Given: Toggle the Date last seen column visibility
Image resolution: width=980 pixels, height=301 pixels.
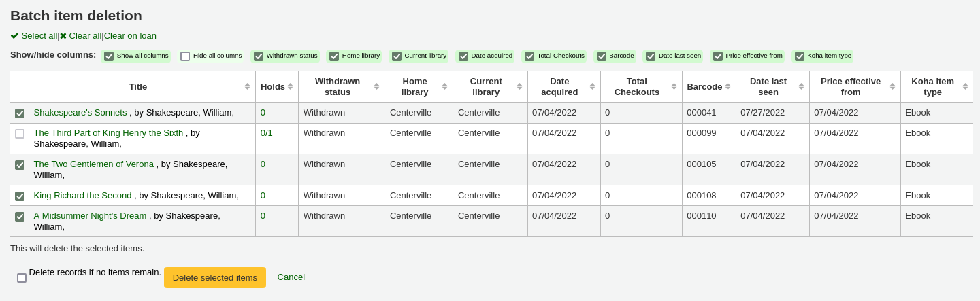Looking at the screenshot, I should tap(651, 56).
